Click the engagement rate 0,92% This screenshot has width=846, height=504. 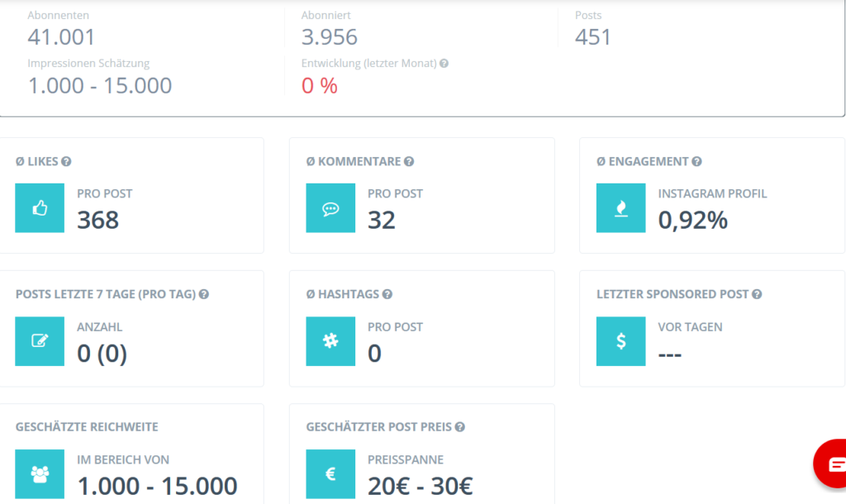[693, 220]
